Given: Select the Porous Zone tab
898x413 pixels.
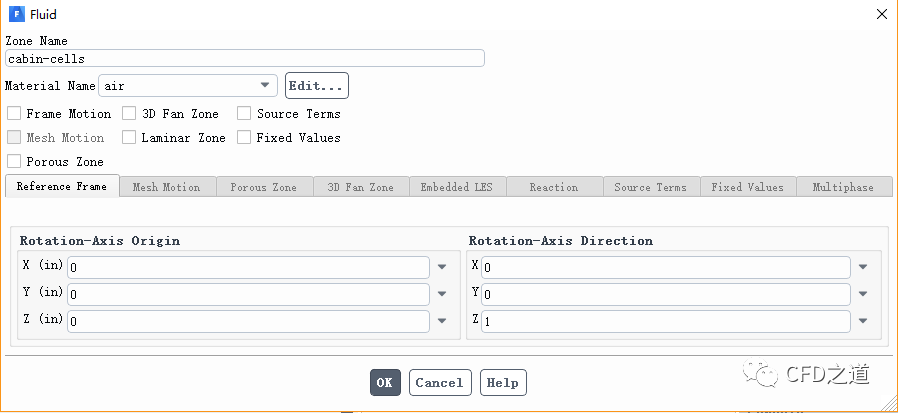Looking at the screenshot, I should tap(263, 187).
